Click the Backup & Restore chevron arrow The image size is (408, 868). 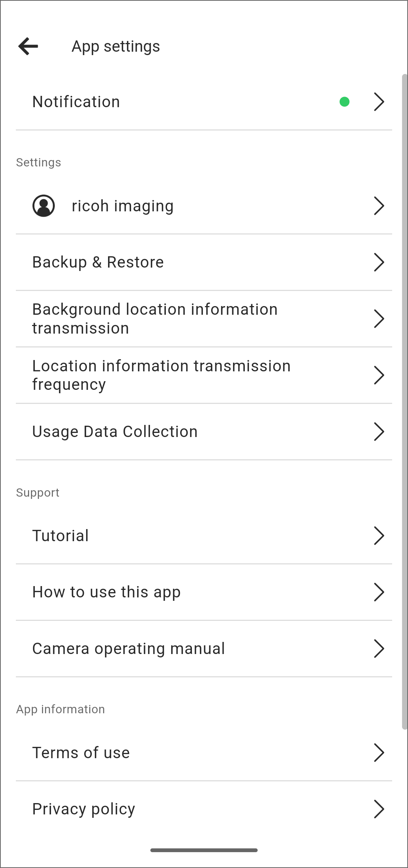(x=379, y=262)
